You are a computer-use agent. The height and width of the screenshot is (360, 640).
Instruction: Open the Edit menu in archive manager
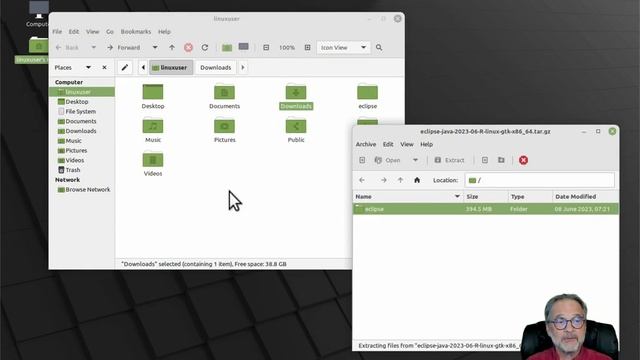click(388, 144)
